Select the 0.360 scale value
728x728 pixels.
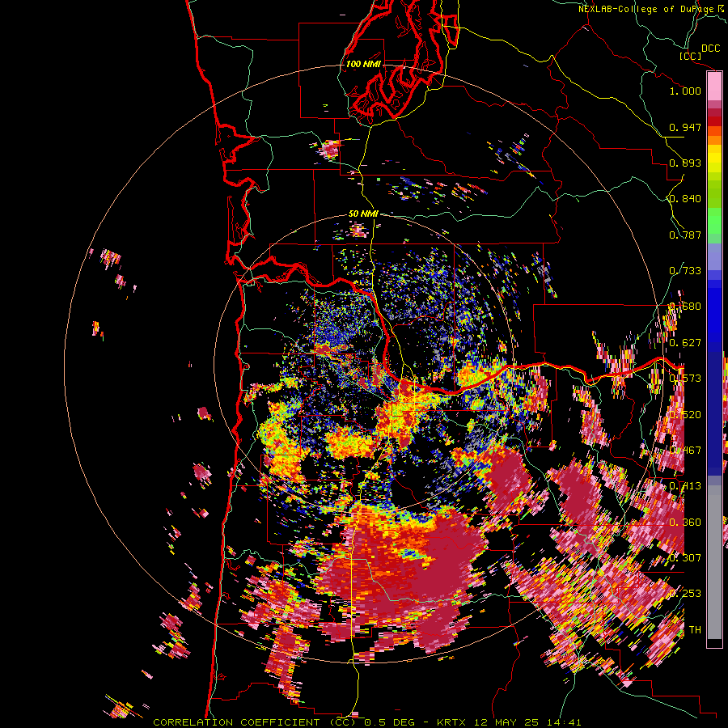685,523
